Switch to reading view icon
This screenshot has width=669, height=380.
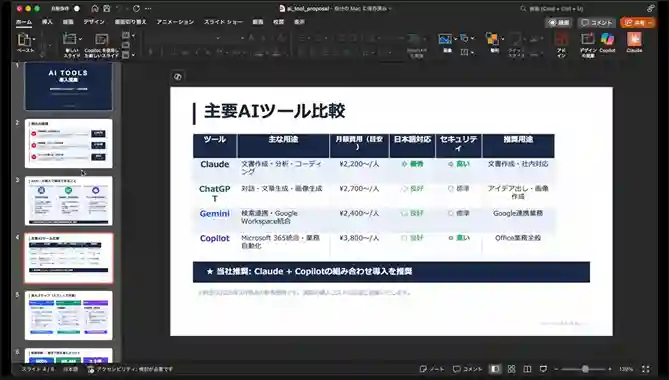(527, 369)
